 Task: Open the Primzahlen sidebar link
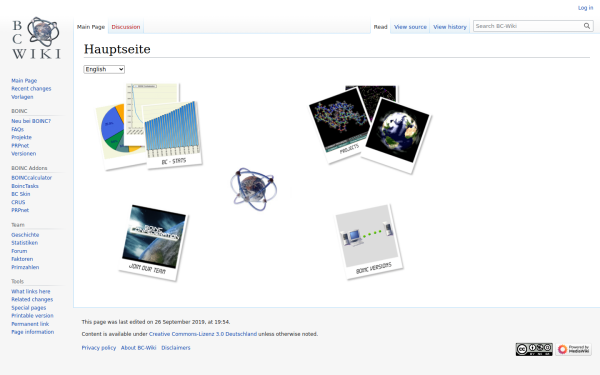[25, 267]
